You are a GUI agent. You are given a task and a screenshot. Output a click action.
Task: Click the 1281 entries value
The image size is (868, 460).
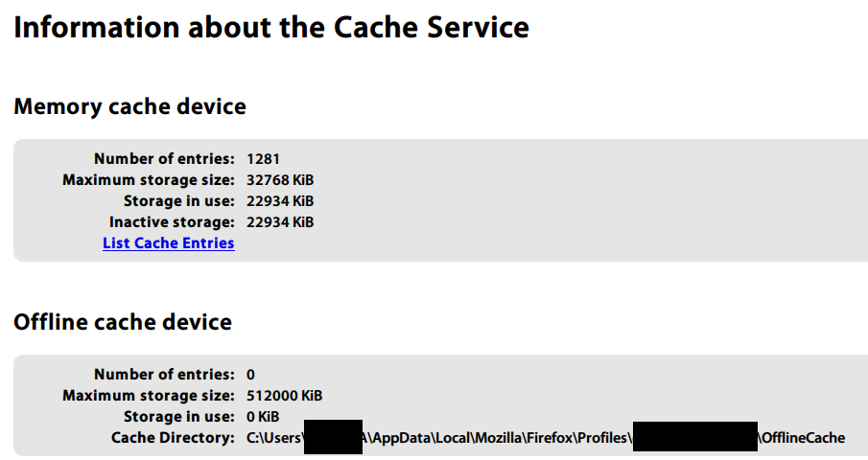coord(263,159)
